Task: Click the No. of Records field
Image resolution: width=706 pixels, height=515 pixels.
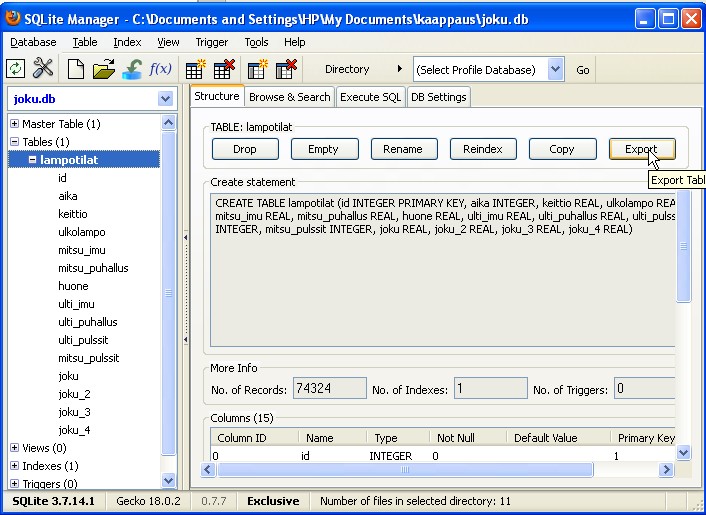Action: tap(330, 388)
